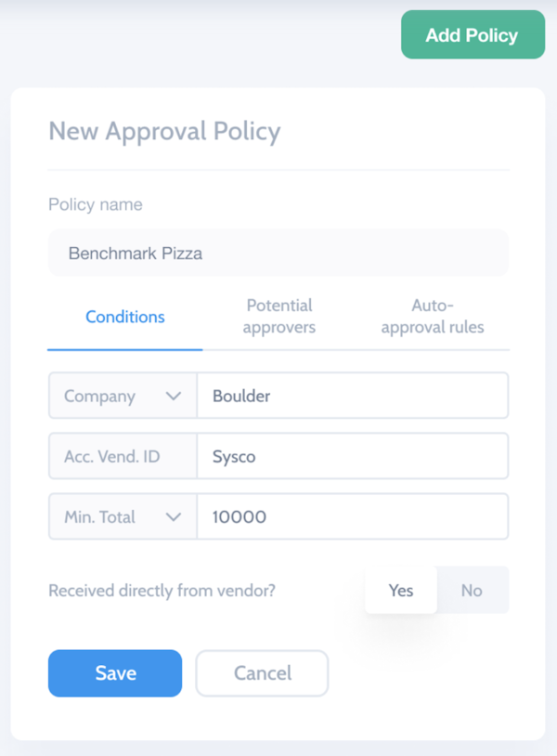Select the Benchmark Pizza text field

pyautogui.click(x=278, y=252)
